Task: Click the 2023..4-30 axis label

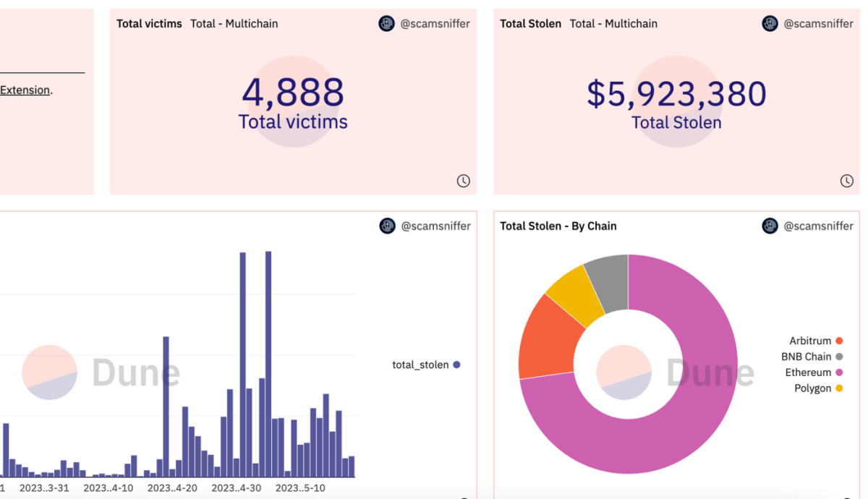Action: coord(237,488)
